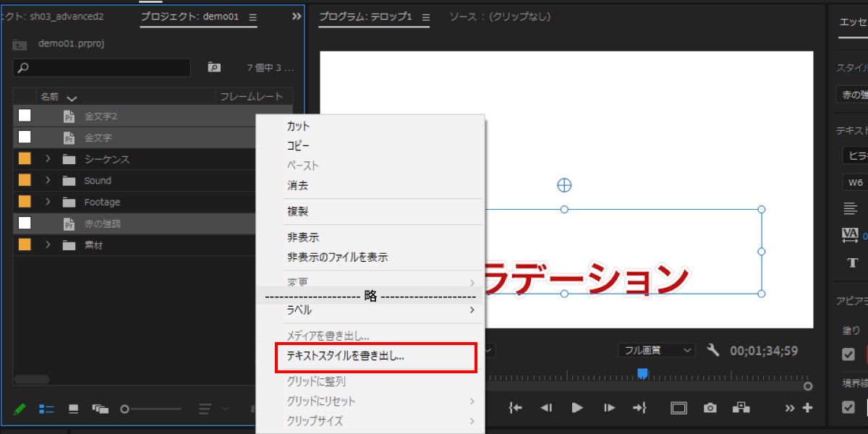This screenshot has width=868, height=434.
Task: Step forward one frame
Action: tap(609, 408)
